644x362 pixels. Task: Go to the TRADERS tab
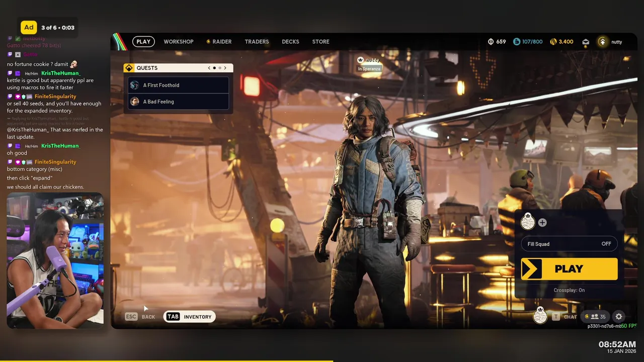click(x=257, y=42)
